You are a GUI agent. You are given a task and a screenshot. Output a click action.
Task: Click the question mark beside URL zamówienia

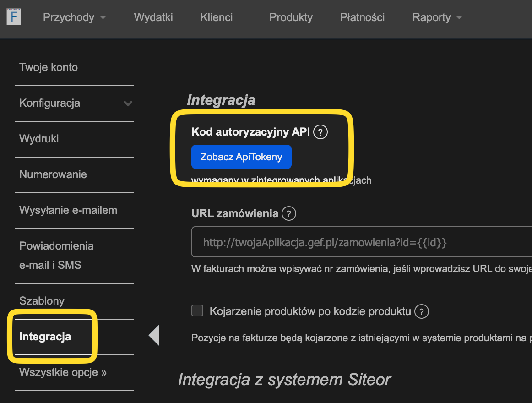(288, 213)
